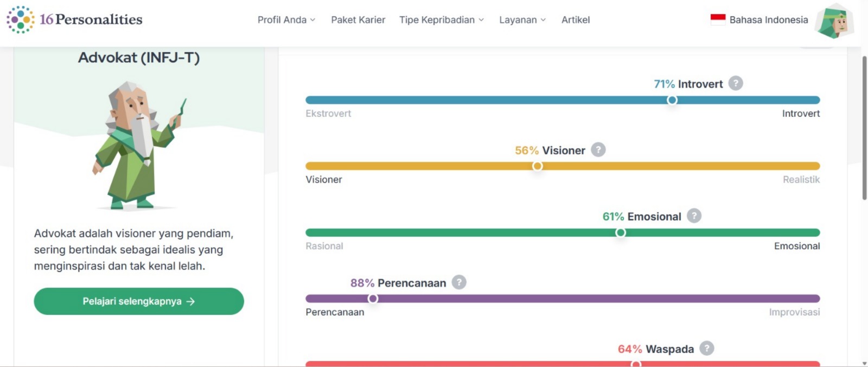The height and width of the screenshot is (367, 868).
Task: Expand the Layanan menu
Action: [x=522, y=20]
